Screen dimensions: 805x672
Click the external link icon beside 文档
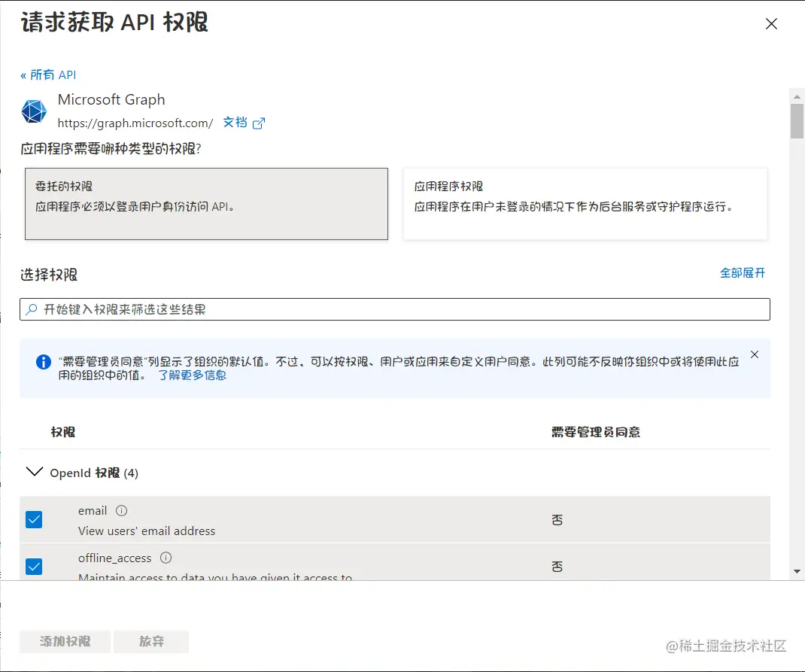[259, 123]
